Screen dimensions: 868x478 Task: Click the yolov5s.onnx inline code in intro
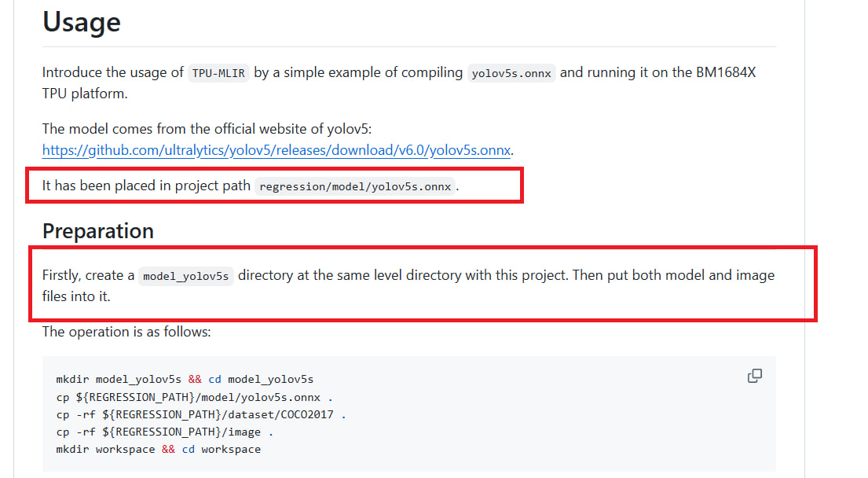pos(511,73)
